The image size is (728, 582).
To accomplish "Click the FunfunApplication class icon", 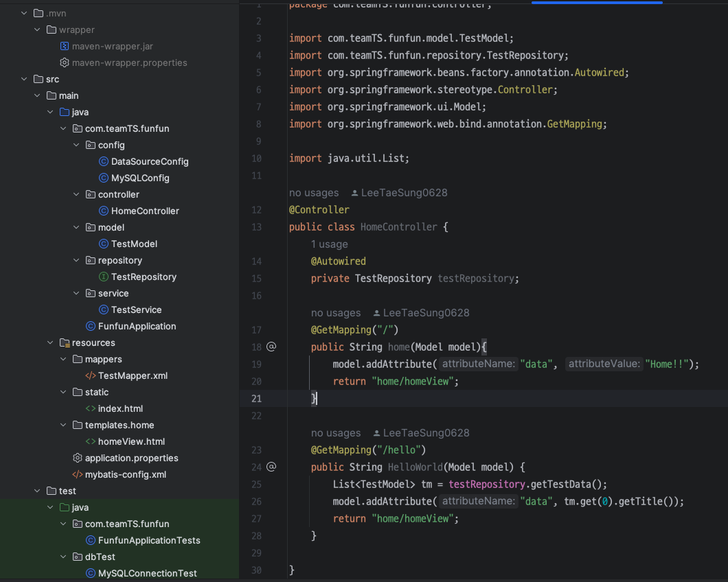I will [91, 326].
